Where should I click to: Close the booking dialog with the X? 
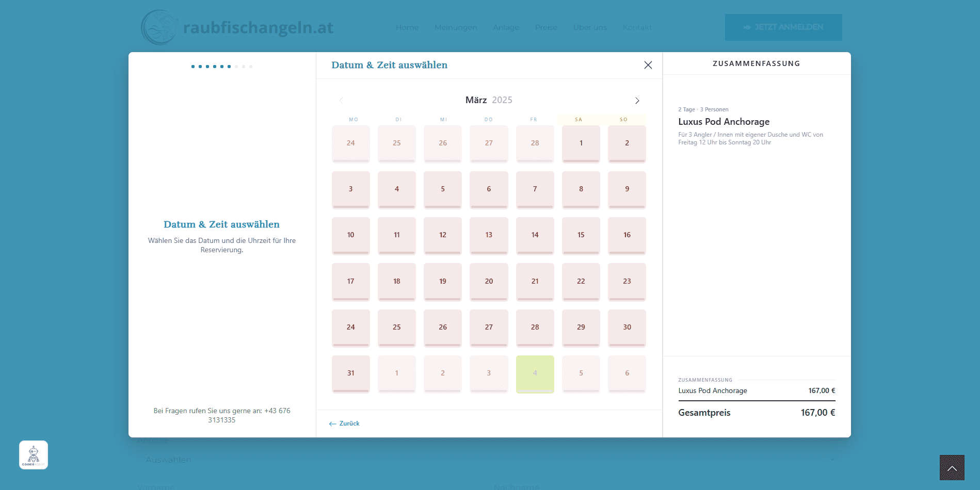648,65
